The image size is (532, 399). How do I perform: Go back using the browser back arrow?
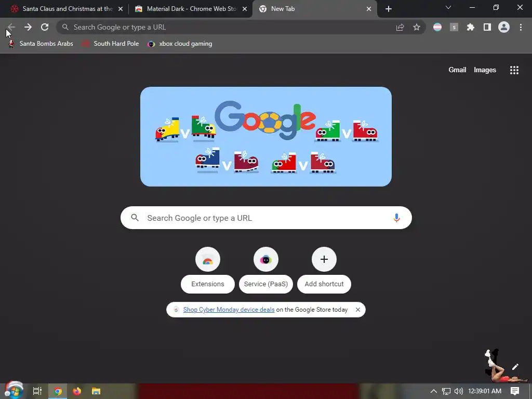tap(11, 27)
